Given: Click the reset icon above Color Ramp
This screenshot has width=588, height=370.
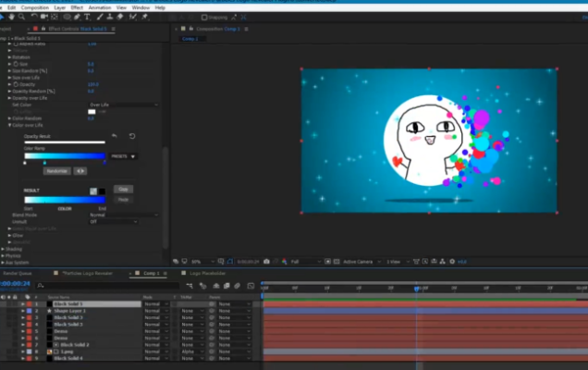Looking at the screenshot, I should [132, 136].
